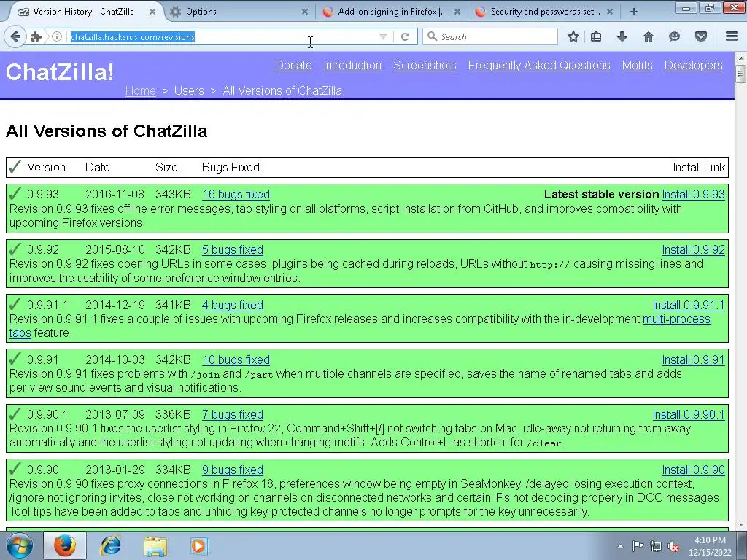Open Windows Explorer folder in taskbar
The image size is (747, 560).
(155, 546)
